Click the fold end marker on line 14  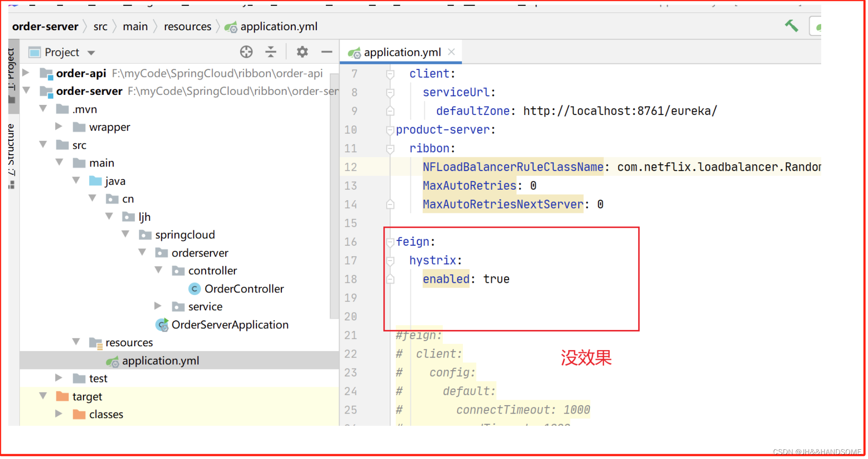[390, 204]
